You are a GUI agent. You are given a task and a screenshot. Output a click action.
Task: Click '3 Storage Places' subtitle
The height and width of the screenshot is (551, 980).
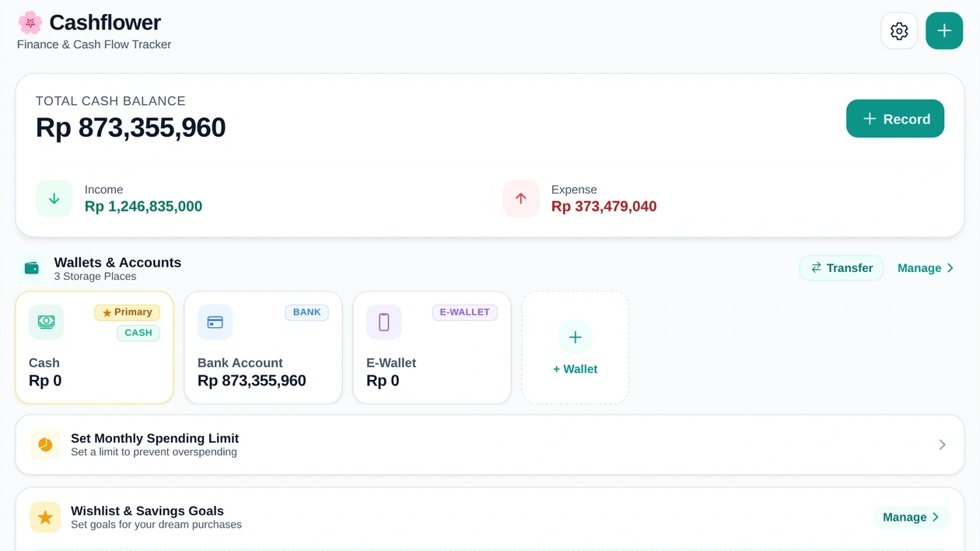(95, 277)
